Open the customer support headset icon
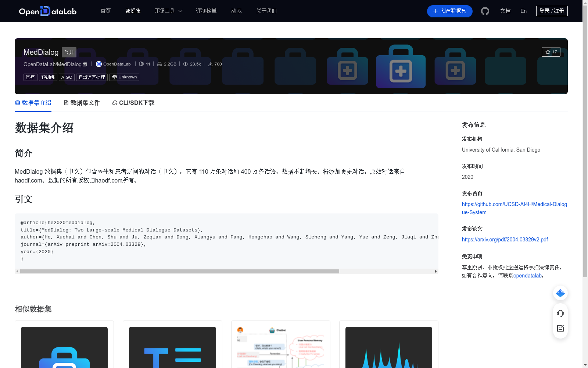This screenshot has width=588, height=368. (x=560, y=314)
